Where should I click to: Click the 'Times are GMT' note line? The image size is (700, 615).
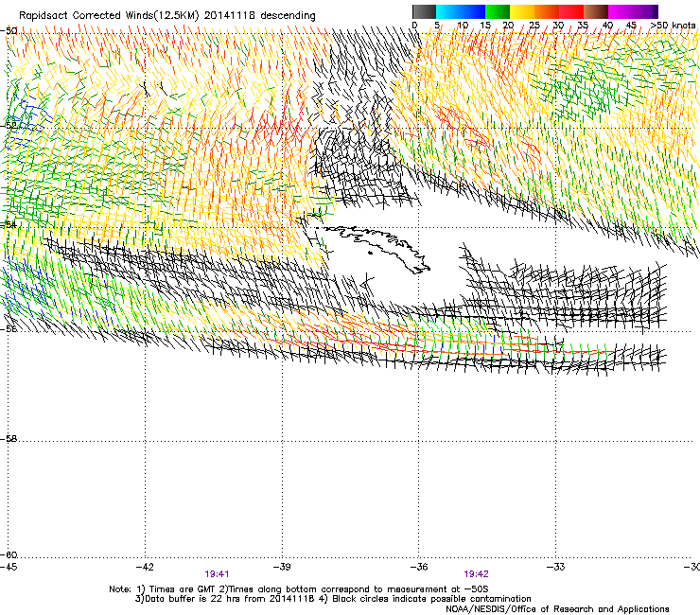299,589
